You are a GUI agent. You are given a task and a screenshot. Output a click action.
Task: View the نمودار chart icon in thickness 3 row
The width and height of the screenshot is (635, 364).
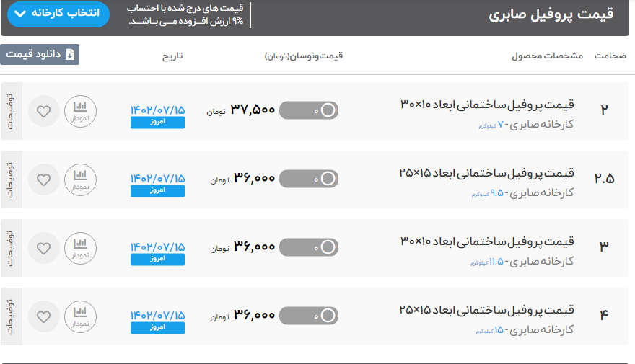(80, 248)
